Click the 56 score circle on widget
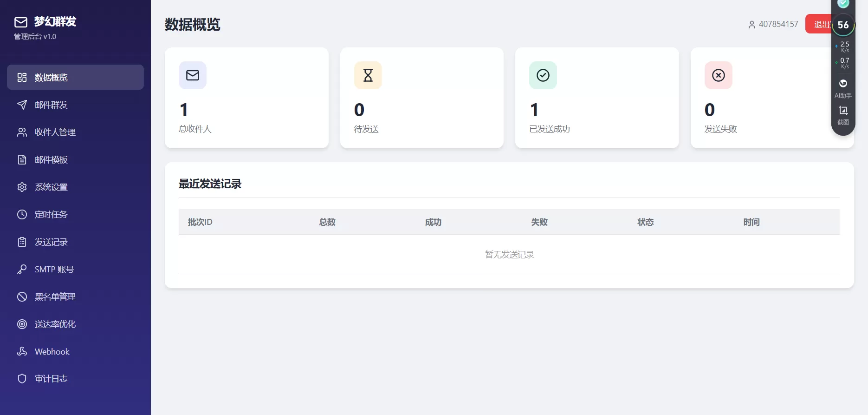The height and width of the screenshot is (415, 868). coord(843,25)
